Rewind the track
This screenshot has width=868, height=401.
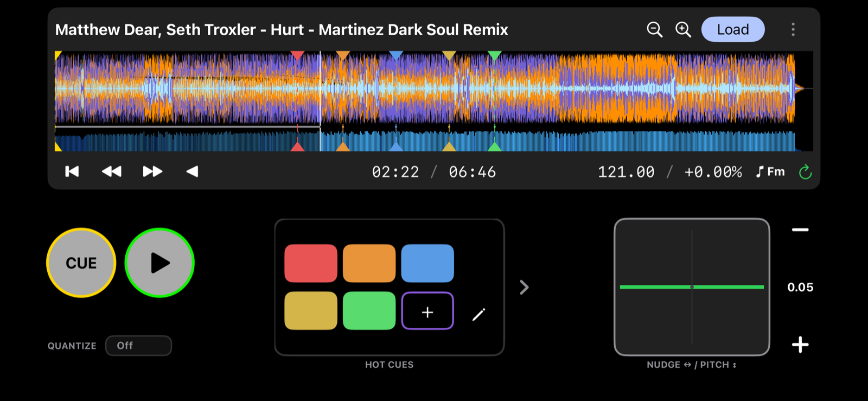click(x=112, y=171)
